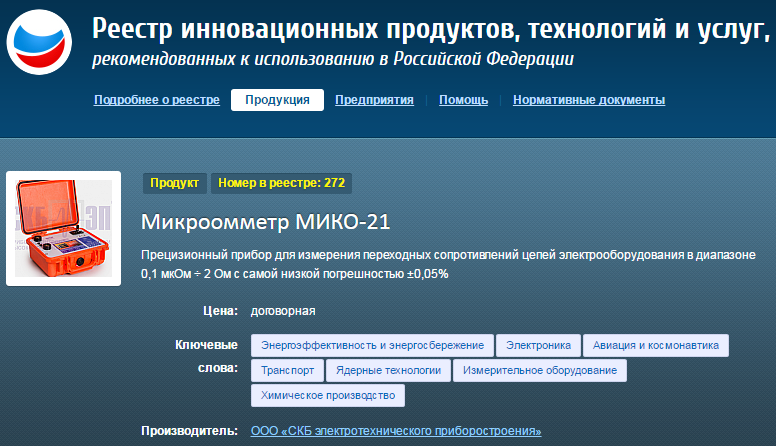The height and width of the screenshot is (446, 776).
Task: Select the Электроника keyword tag
Action: click(538, 346)
